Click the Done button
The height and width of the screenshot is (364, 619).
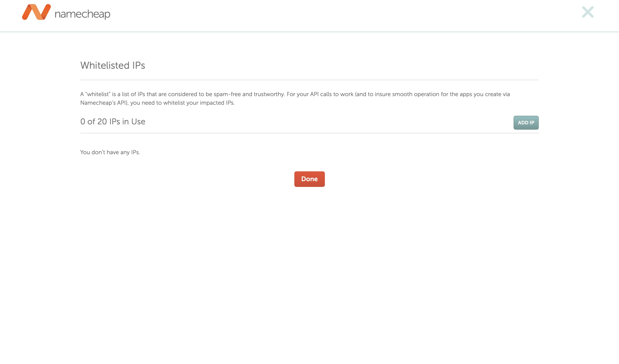click(x=309, y=179)
